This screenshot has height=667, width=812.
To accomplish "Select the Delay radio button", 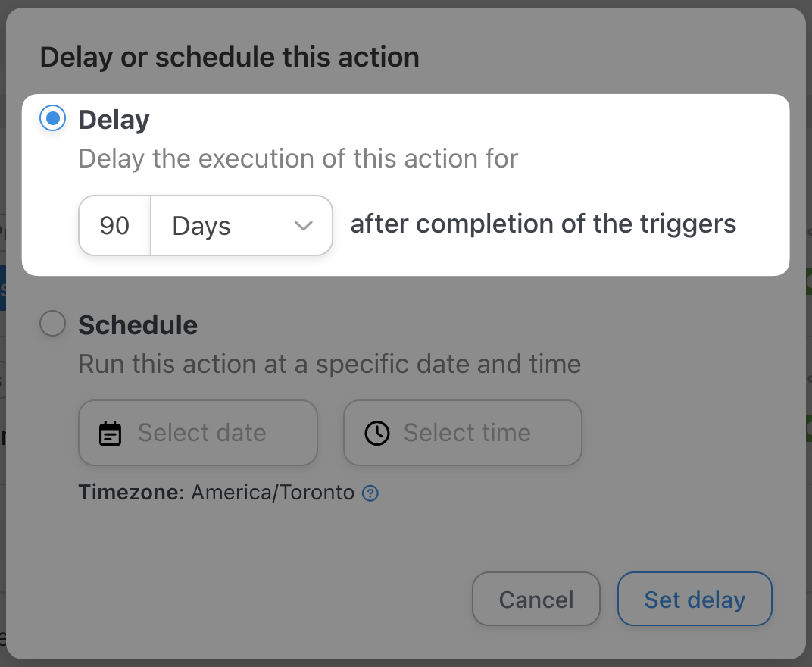I will click(x=52, y=119).
